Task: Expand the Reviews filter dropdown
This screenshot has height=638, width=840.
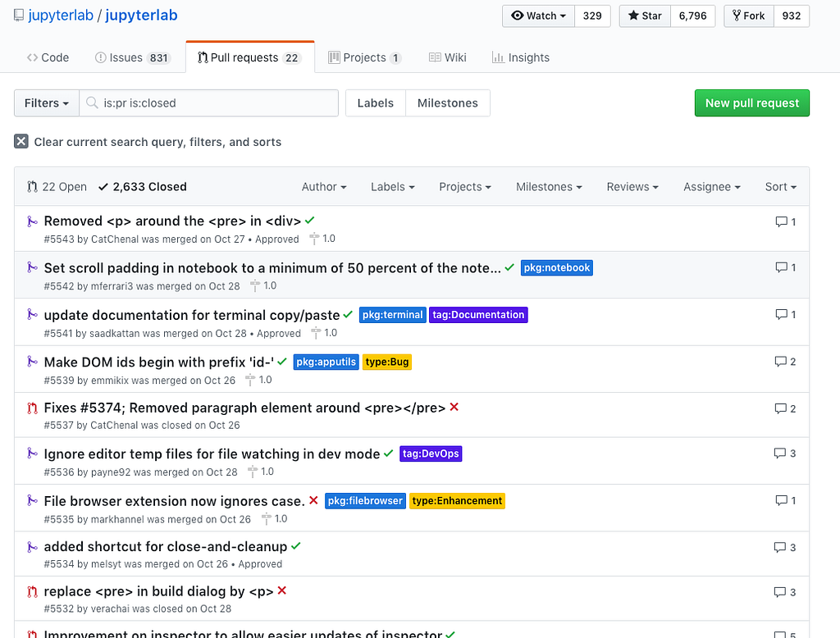Action: tap(632, 187)
